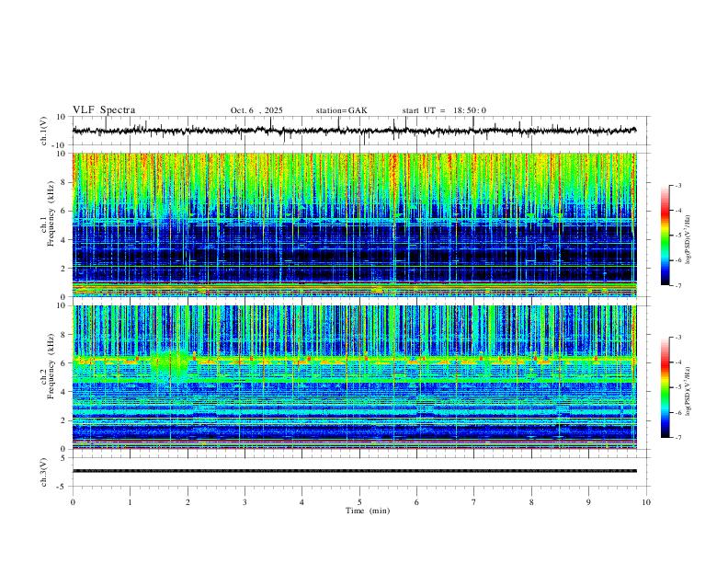Click time axis tick label "4"
The height and width of the screenshot is (563, 728).
(x=301, y=502)
